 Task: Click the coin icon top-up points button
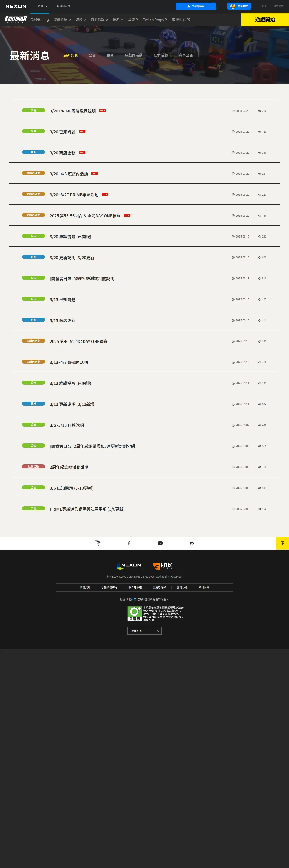pos(239,6)
